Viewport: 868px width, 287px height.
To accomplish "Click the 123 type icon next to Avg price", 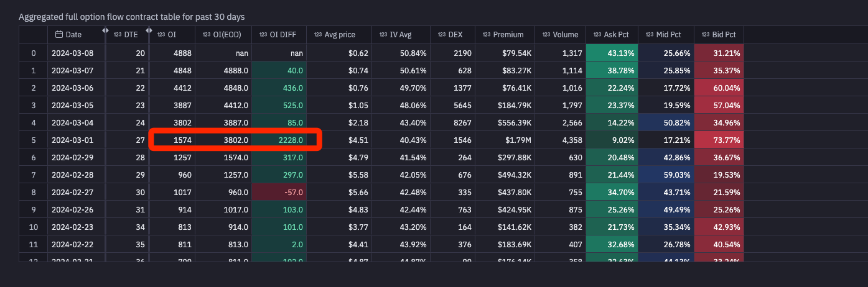I will tap(318, 35).
